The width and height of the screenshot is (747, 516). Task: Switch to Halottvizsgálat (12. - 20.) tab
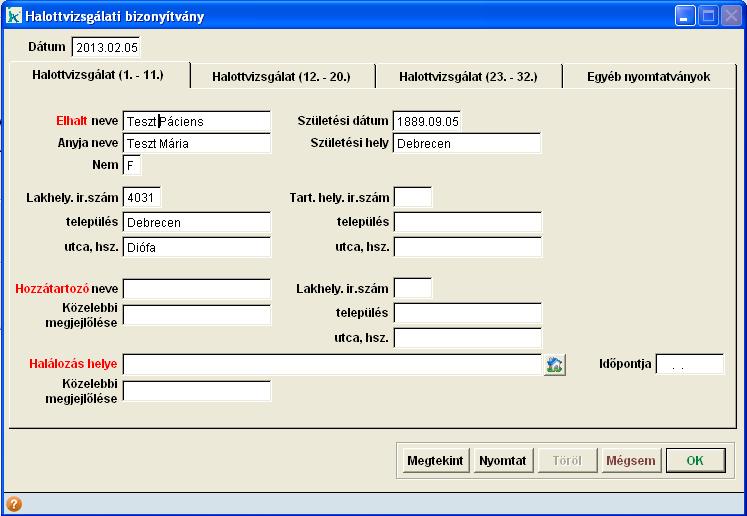click(281, 76)
